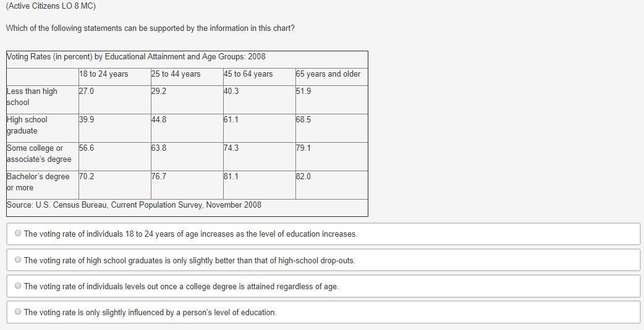
Task: Click the 'Bachelor's degree or more' row label
Action: click(38, 182)
